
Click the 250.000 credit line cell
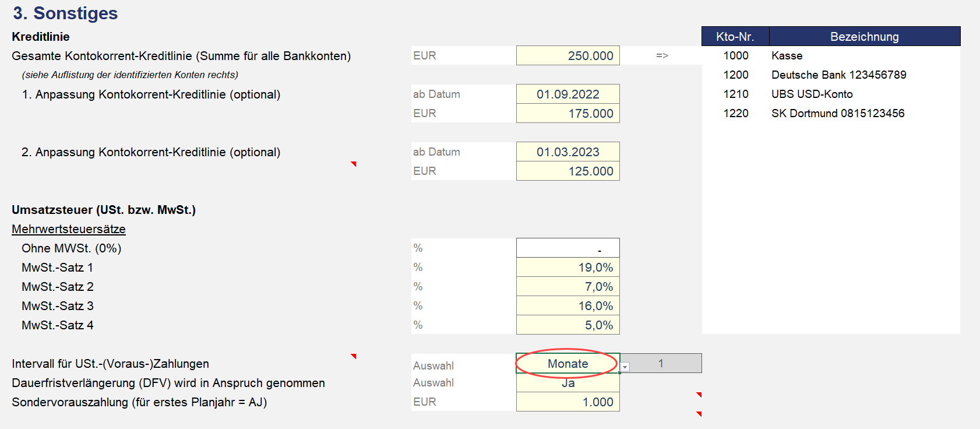click(x=568, y=55)
